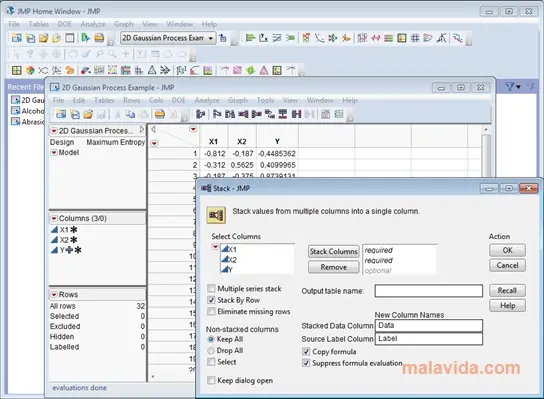The width and height of the screenshot is (544, 399).
Task: Open the Cols menu in the data table window
Action: (156, 100)
